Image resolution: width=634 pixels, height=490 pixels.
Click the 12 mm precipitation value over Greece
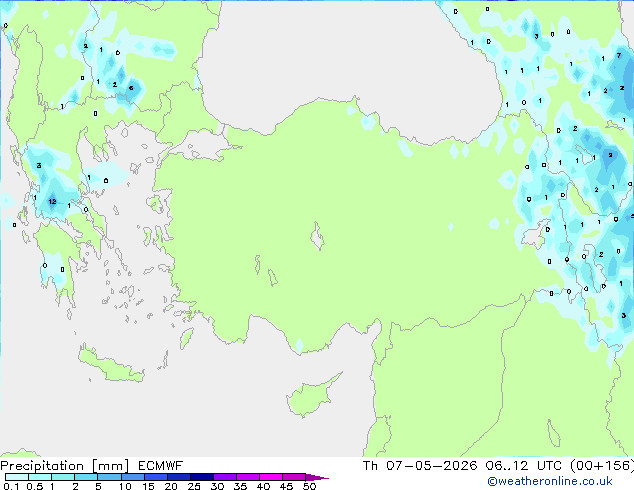[53, 201]
